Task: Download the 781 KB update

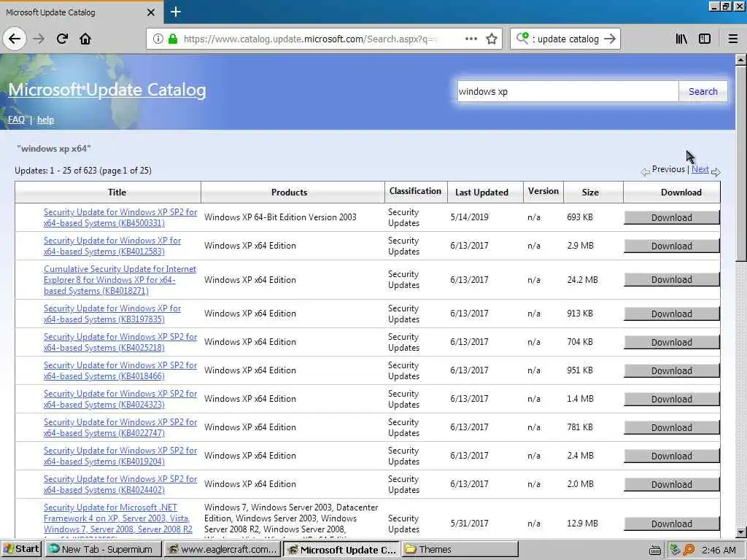Action: tap(671, 427)
